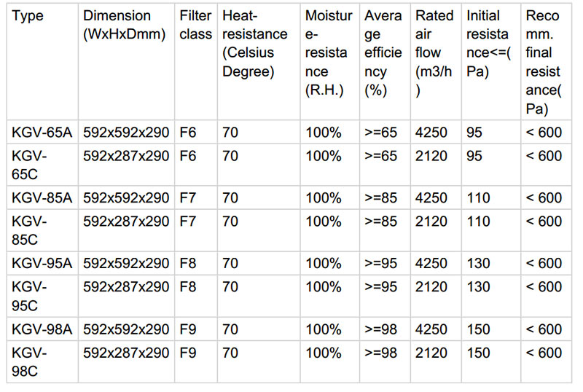This screenshot has height=392, width=583.
Task: Select the 110 initial resistance for KGV-85A
Action: pos(479,198)
